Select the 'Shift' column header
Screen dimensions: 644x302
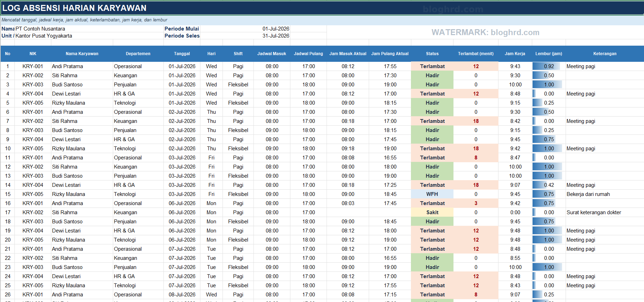coord(238,54)
